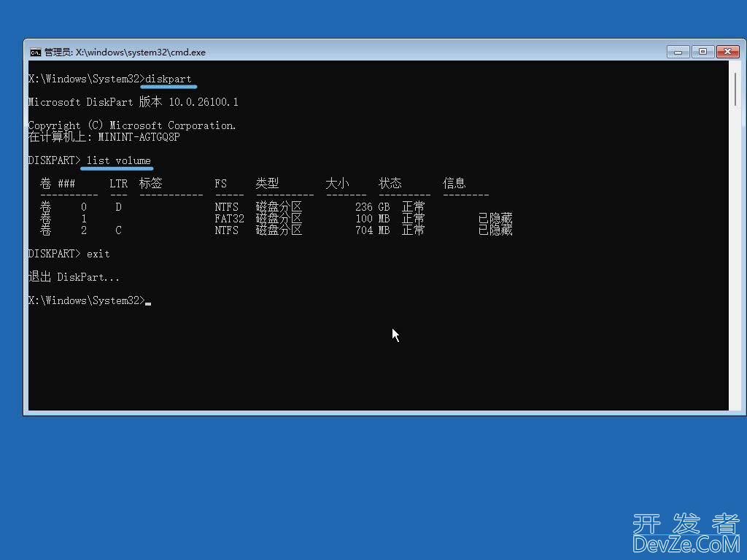
Task: Click '正常' status in the 236 GB row
Action: [x=414, y=207]
